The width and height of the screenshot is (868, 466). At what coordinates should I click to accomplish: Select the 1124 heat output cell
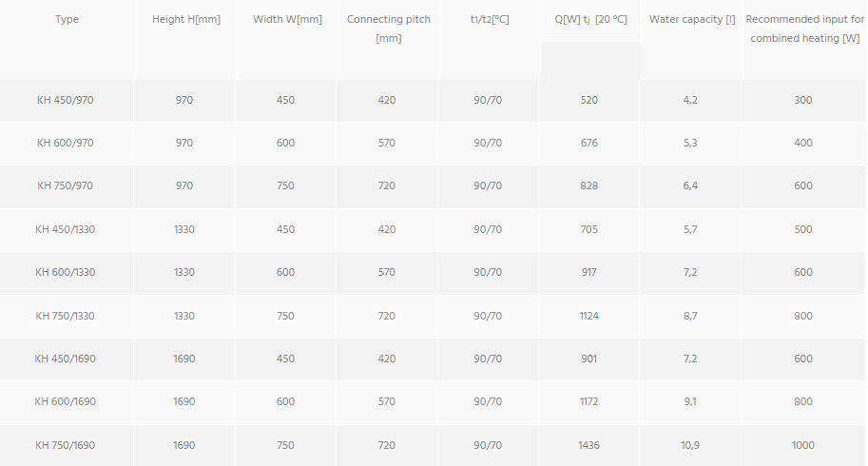click(589, 316)
